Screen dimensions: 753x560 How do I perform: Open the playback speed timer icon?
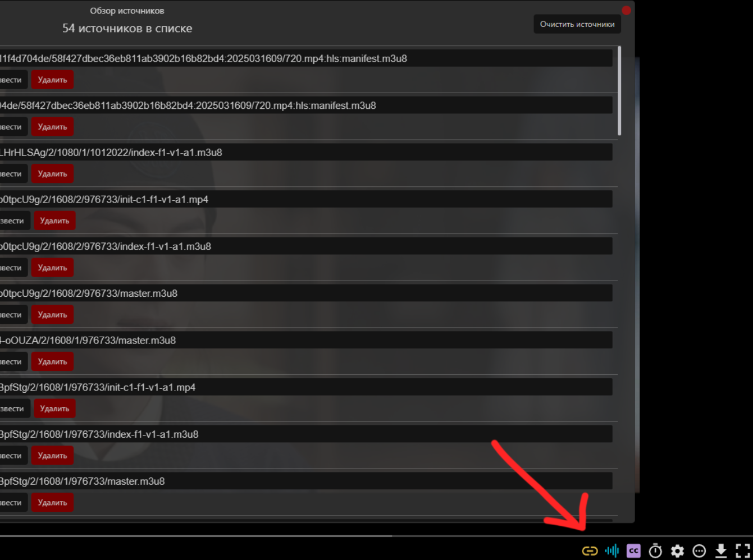click(655, 551)
